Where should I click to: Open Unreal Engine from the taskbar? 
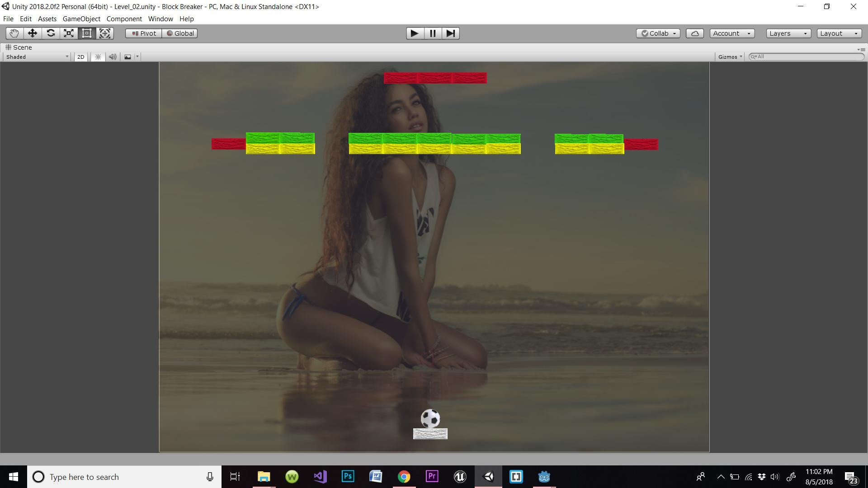click(460, 477)
